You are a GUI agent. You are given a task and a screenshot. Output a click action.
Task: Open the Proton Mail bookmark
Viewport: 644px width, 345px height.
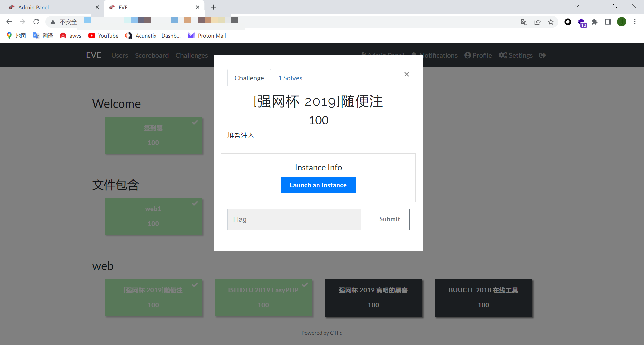coord(207,36)
